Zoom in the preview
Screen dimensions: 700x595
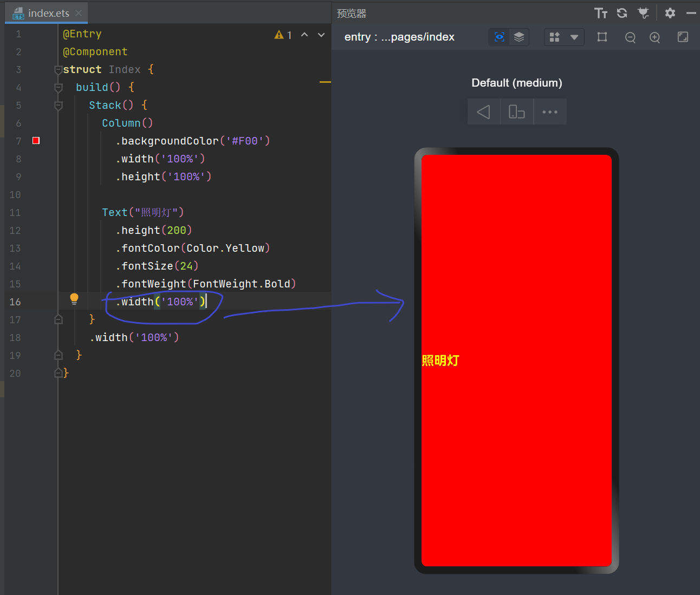tap(655, 37)
